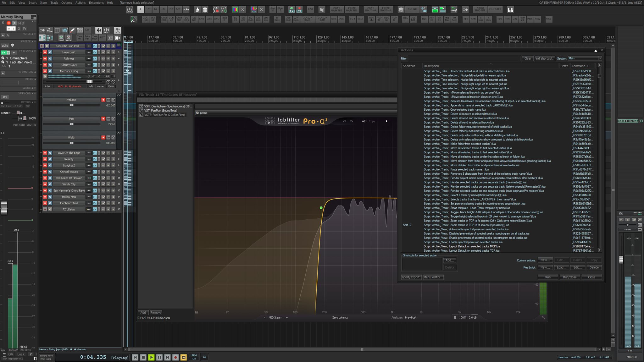Click the broom cleanup icon in the toolbar
The image size is (644, 362).
(197, 10)
